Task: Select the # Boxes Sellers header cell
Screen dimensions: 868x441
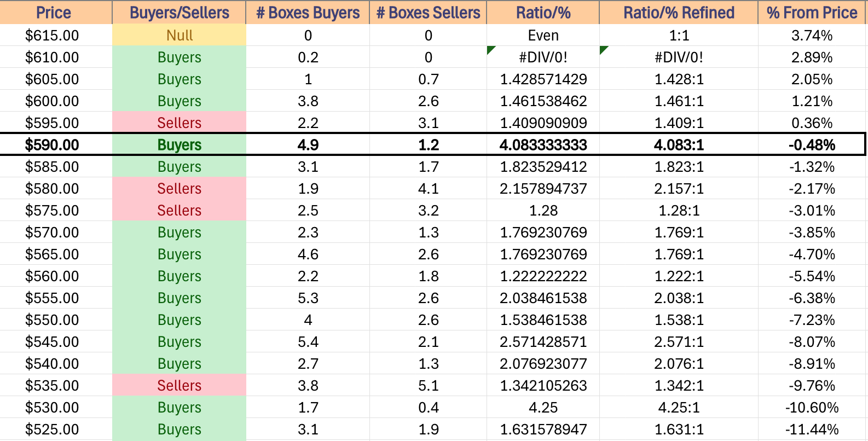Action: coord(428,12)
